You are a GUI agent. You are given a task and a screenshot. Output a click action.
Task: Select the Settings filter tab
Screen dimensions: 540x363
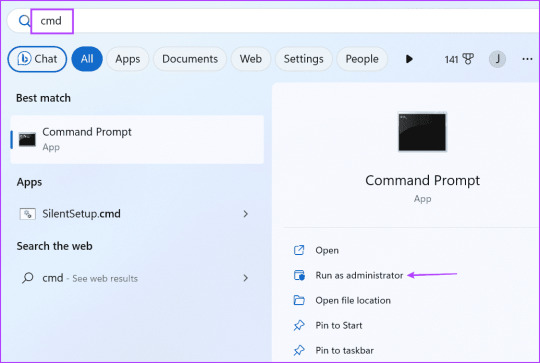303,59
